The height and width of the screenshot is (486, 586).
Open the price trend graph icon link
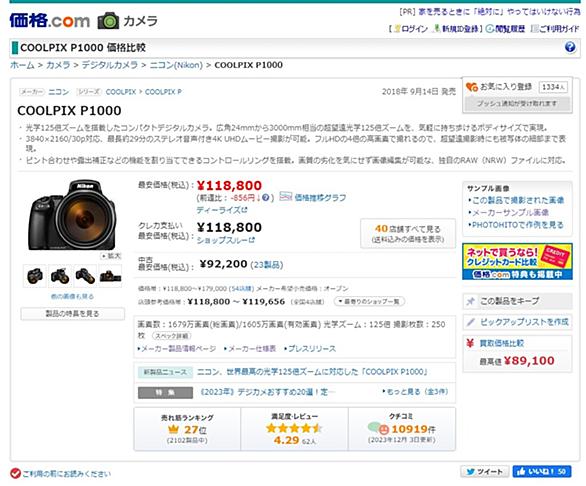(x=286, y=196)
